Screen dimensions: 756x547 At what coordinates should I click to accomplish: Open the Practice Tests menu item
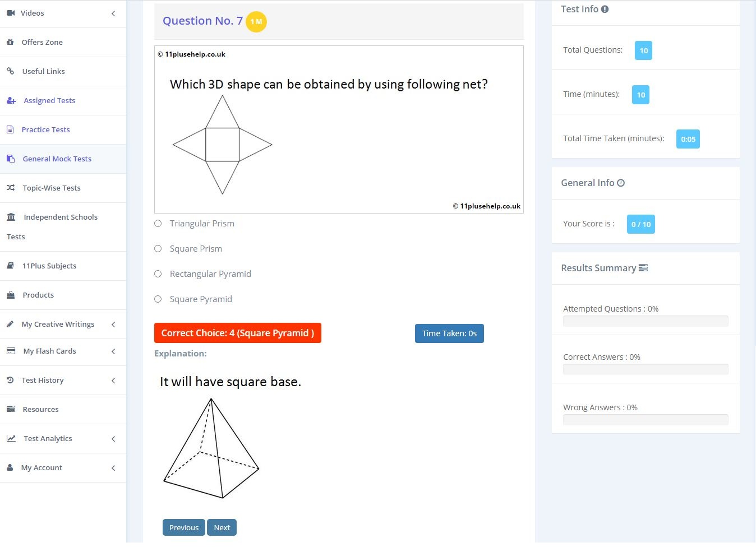45,129
